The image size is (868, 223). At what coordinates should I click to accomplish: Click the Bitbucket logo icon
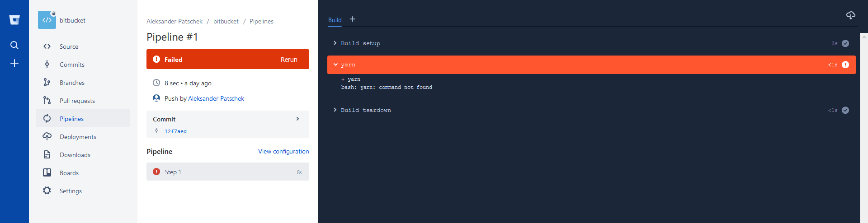(x=14, y=20)
